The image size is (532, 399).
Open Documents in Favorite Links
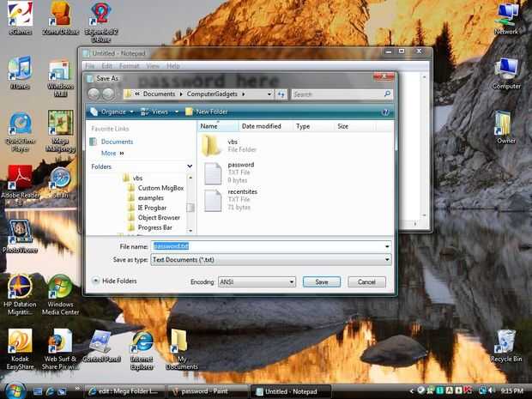(x=117, y=142)
